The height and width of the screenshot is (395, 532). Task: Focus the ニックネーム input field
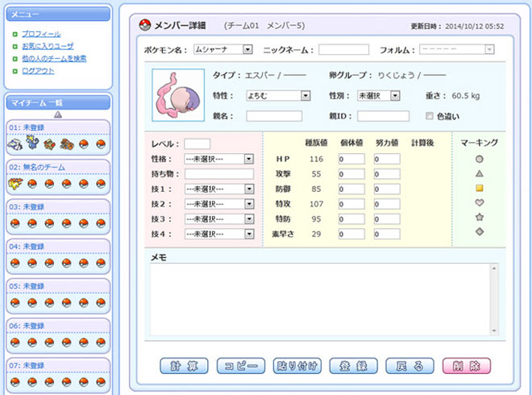click(x=343, y=49)
